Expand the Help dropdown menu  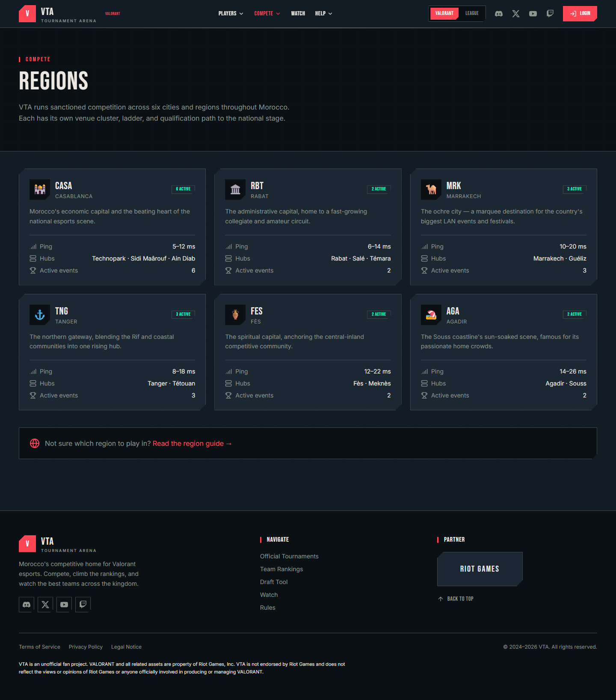click(x=323, y=14)
